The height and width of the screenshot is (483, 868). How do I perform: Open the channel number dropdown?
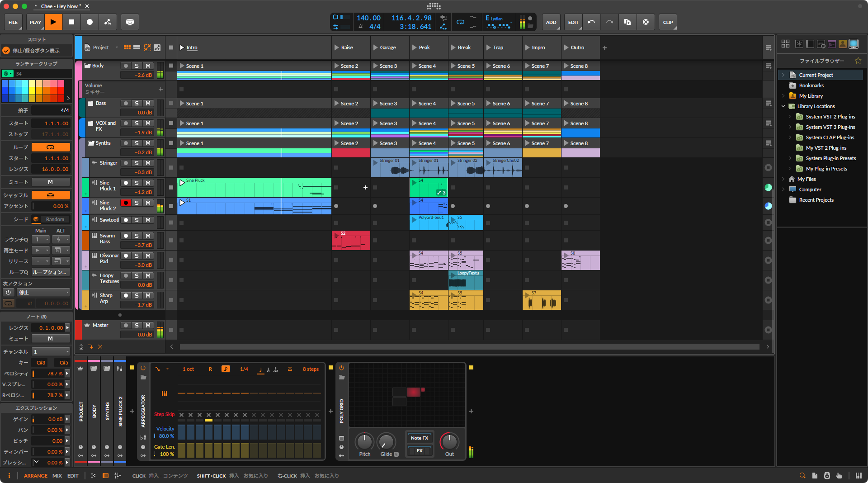pyautogui.click(x=51, y=351)
